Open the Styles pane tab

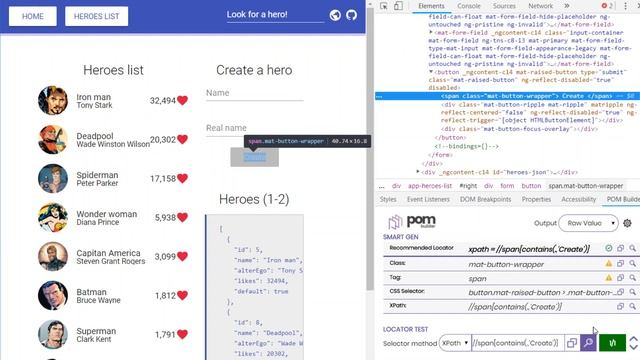click(x=388, y=199)
